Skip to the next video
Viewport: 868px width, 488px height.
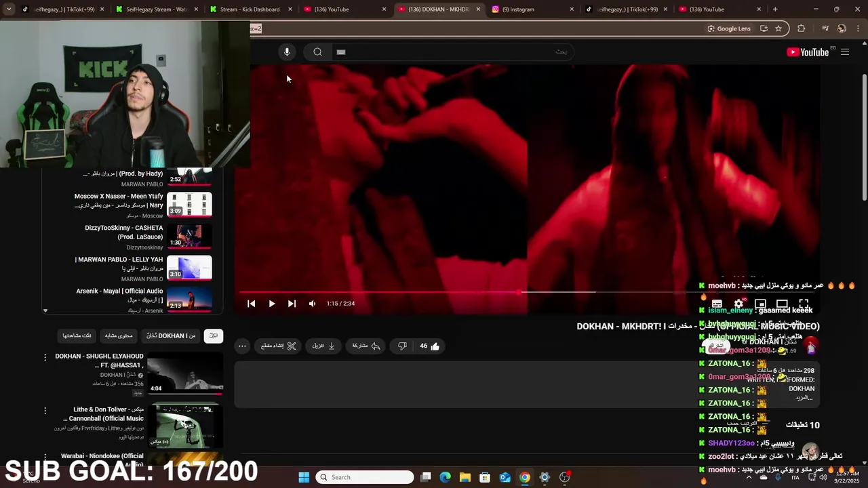[x=292, y=304]
